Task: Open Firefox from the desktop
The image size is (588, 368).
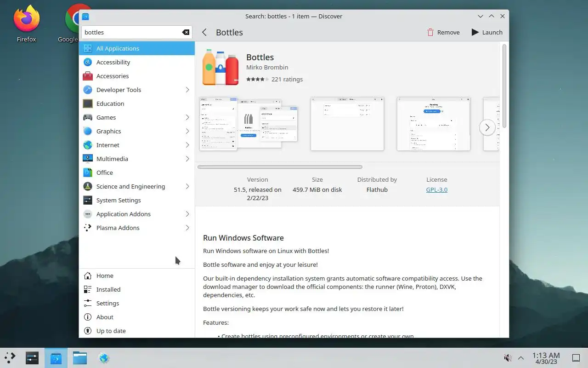Action: [x=26, y=24]
